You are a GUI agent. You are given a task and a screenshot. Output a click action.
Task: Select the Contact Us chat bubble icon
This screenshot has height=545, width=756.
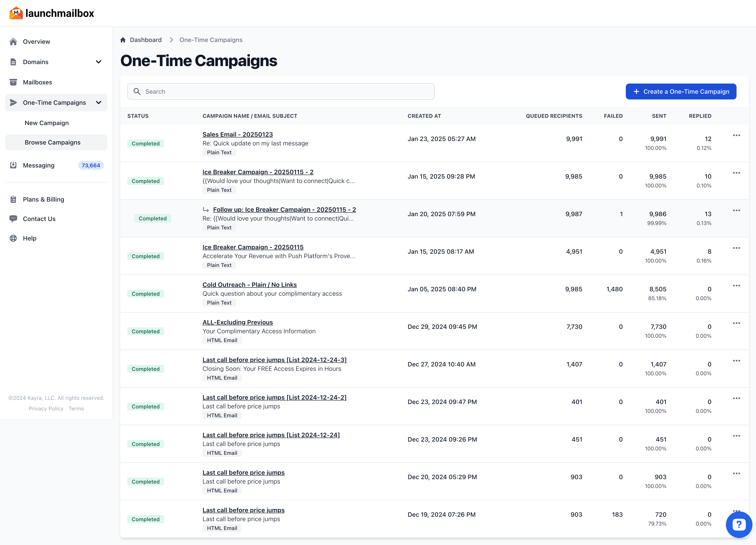point(13,219)
